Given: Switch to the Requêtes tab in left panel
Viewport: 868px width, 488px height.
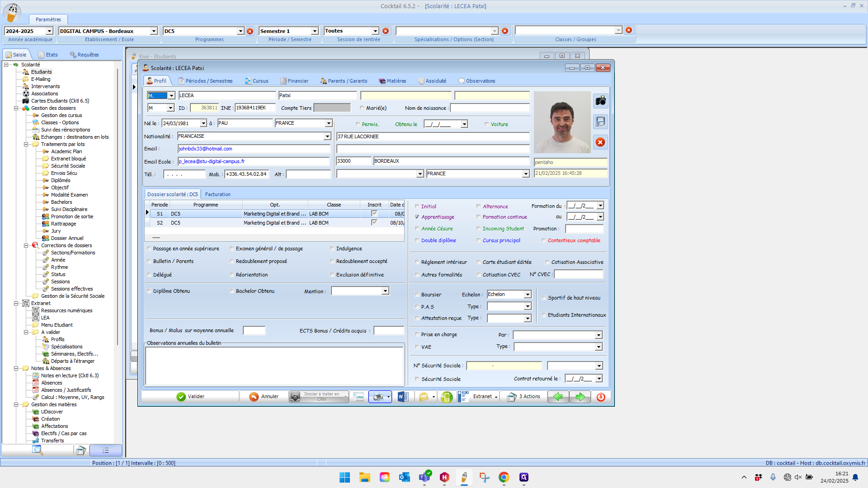Looking at the screenshot, I should coord(84,55).
